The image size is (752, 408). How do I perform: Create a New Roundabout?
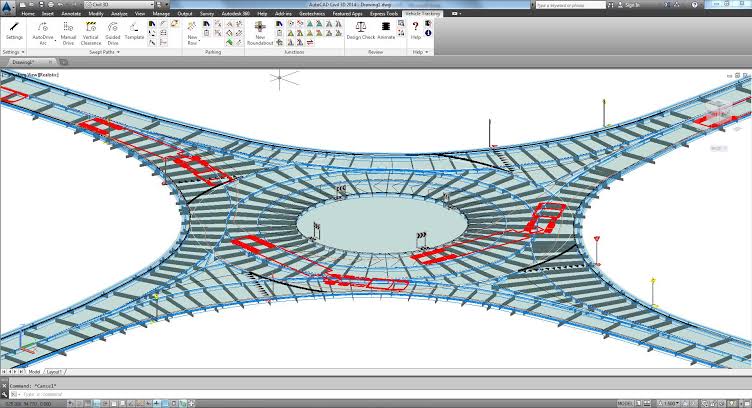pos(260,33)
